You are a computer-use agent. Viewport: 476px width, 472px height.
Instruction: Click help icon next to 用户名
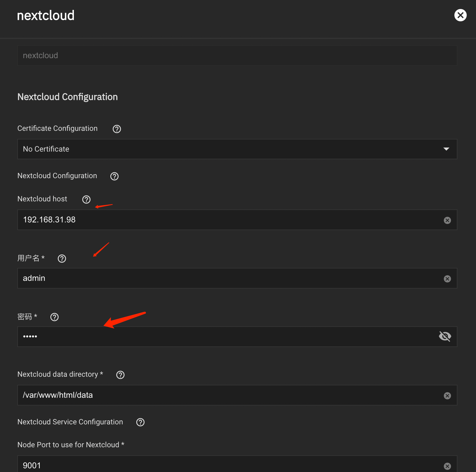[x=62, y=259]
